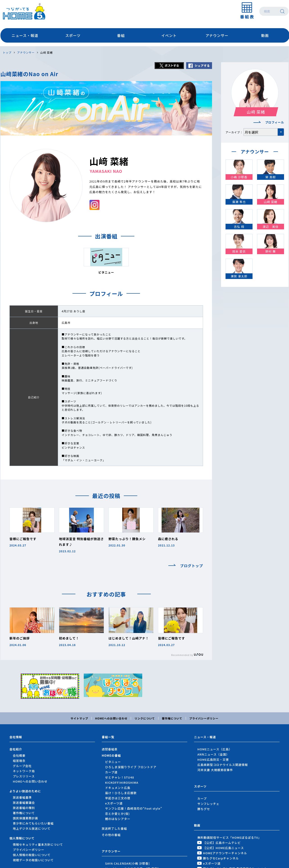This screenshot has width=289, height=868.
Task: Open the 番組 menu
Action: [121, 35]
